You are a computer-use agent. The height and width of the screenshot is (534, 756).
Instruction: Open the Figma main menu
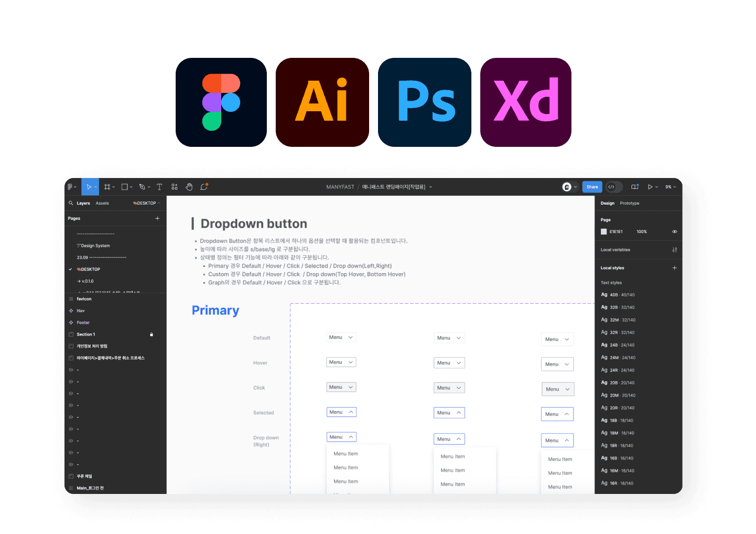[x=72, y=187]
